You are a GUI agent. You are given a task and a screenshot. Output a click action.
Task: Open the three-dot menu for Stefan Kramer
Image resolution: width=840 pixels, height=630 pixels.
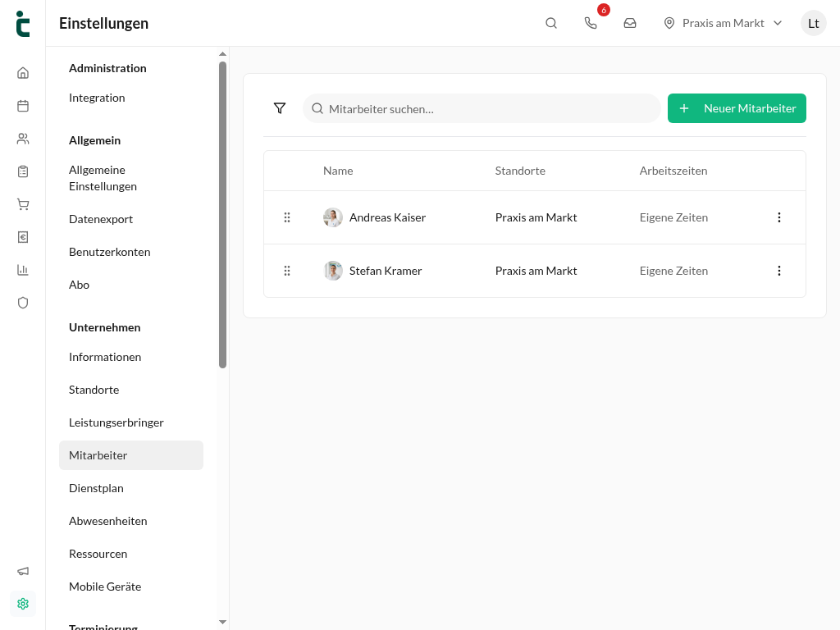tap(779, 271)
